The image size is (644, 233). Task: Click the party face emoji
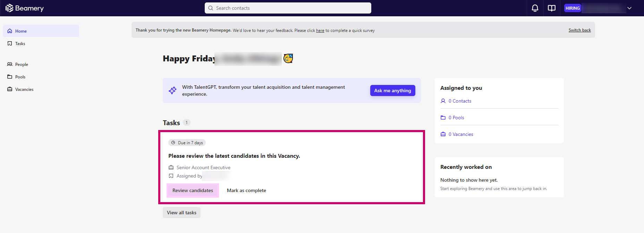click(288, 58)
